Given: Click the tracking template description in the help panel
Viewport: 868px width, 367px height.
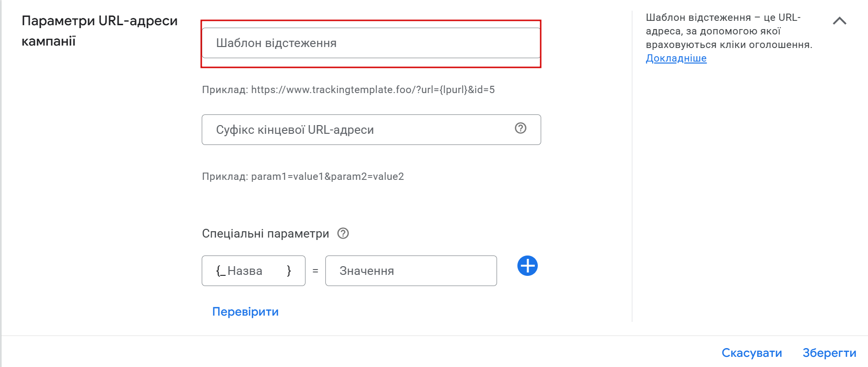Looking at the screenshot, I should [x=728, y=31].
